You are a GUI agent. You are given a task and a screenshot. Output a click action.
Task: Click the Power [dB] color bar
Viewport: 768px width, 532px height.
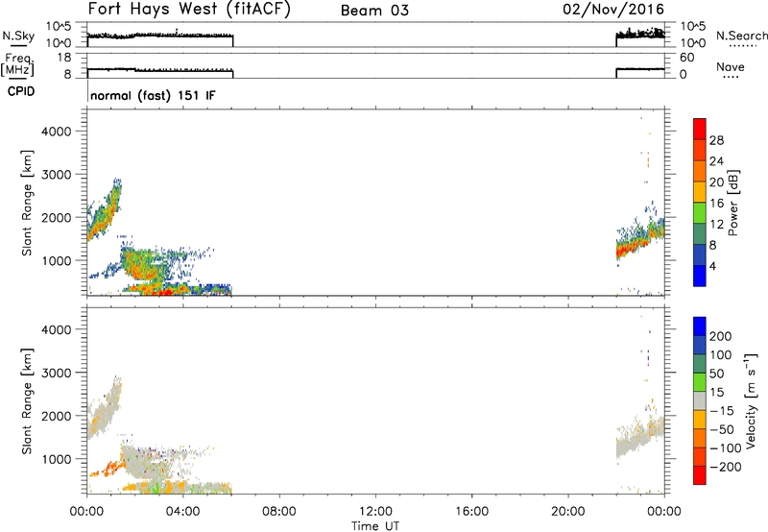click(700, 203)
